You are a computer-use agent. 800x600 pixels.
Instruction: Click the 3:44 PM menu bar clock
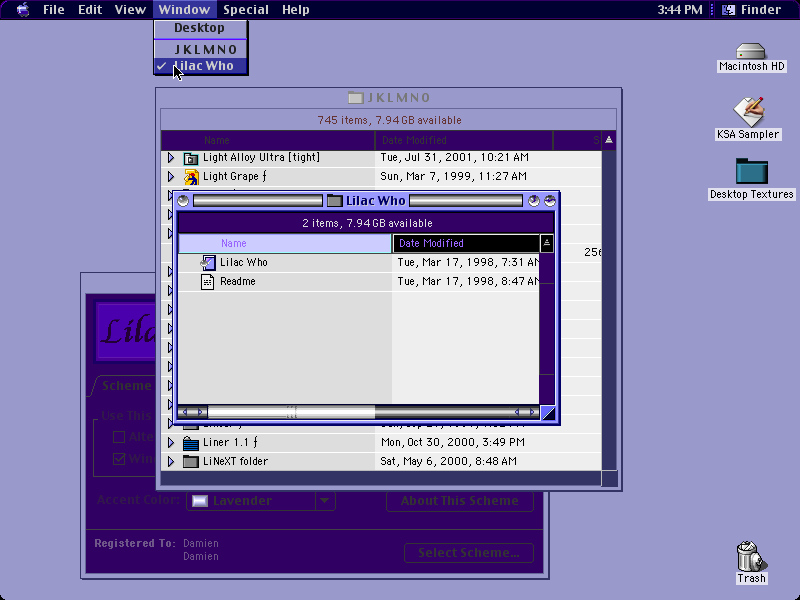(x=680, y=9)
